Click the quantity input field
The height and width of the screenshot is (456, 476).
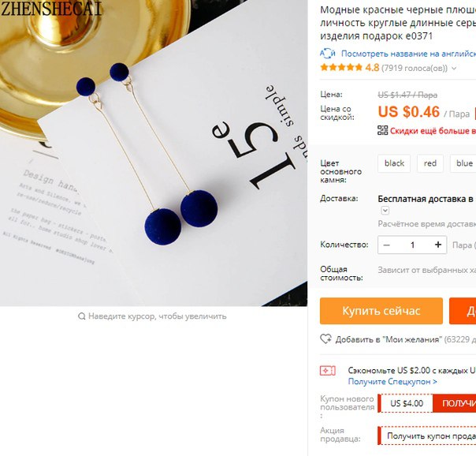point(412,245)
